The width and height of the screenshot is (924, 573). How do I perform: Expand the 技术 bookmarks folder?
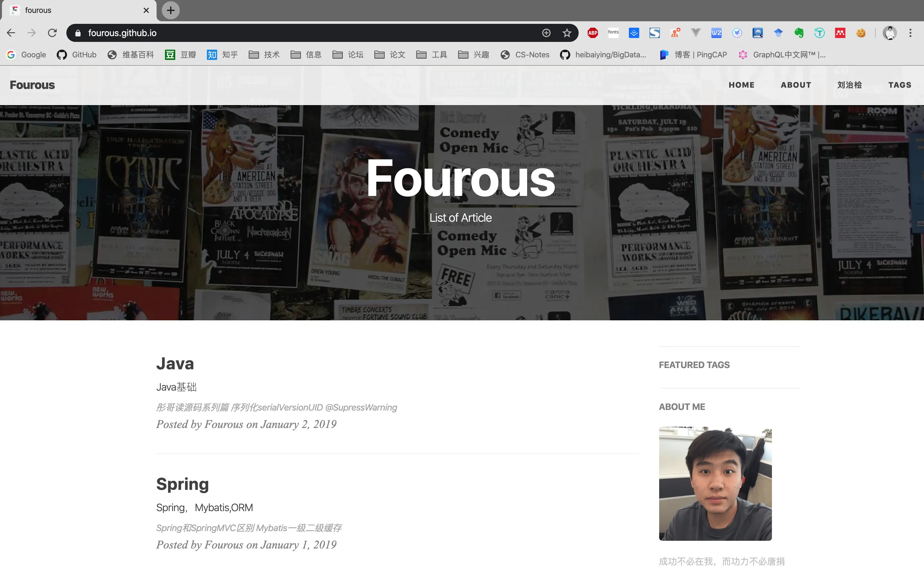coord(264,54)
